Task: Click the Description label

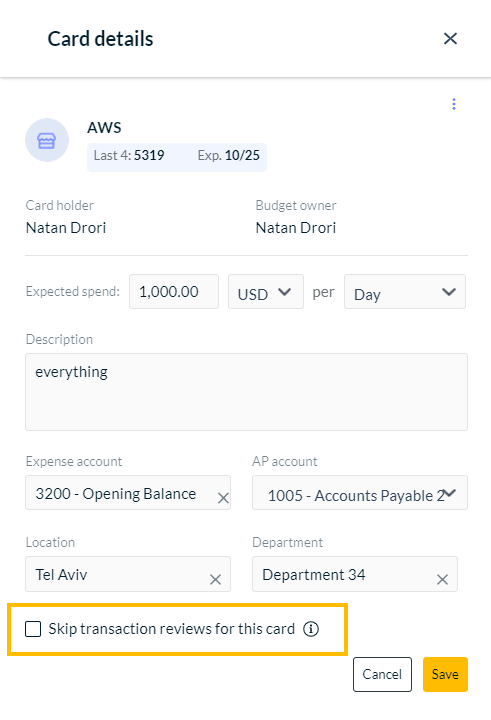Action: coord(59,339)
